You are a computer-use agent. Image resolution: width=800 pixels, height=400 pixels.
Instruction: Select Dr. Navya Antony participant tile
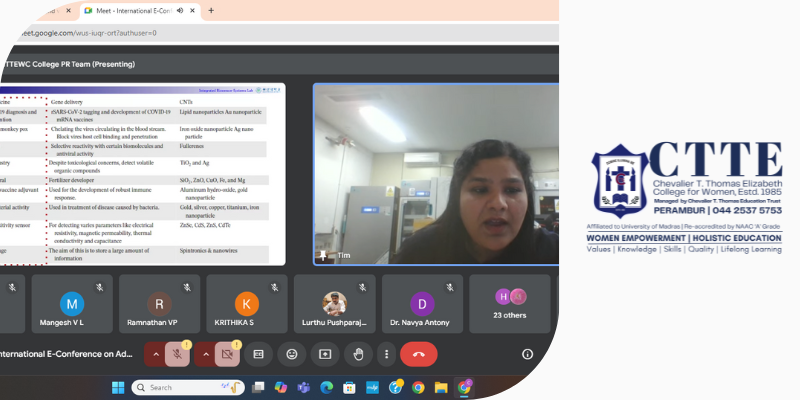coord(422,304)
